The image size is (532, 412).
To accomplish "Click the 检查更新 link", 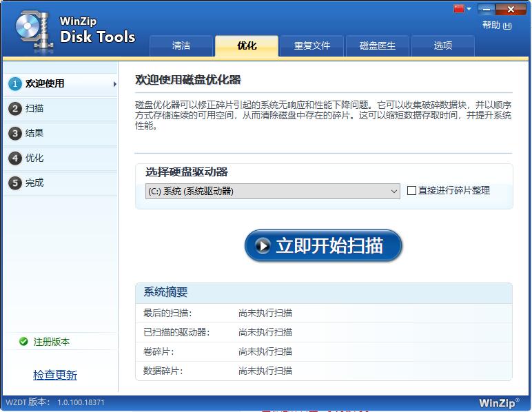I will click(x=55, y=375).
